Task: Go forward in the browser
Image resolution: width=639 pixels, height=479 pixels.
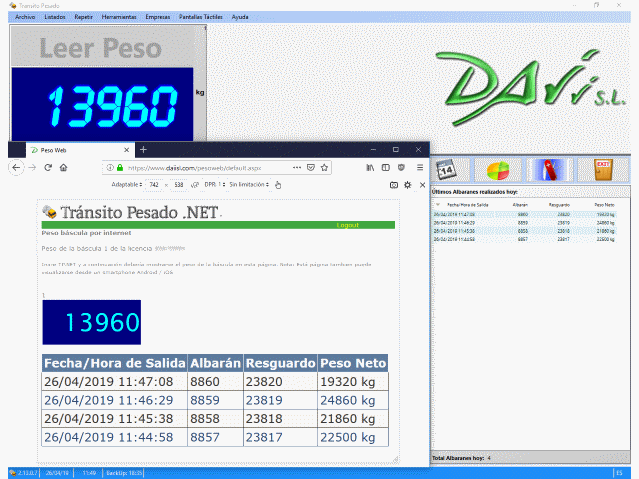Action: coord(32,168)
